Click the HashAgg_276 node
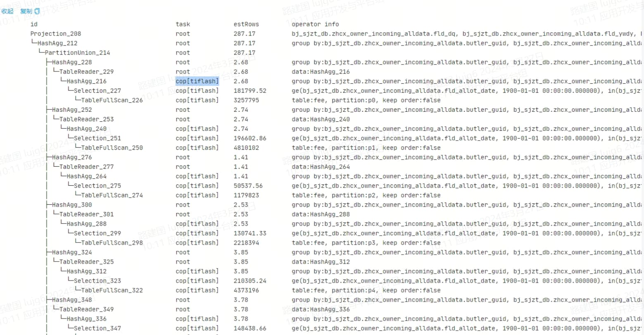 click(72, 157)
